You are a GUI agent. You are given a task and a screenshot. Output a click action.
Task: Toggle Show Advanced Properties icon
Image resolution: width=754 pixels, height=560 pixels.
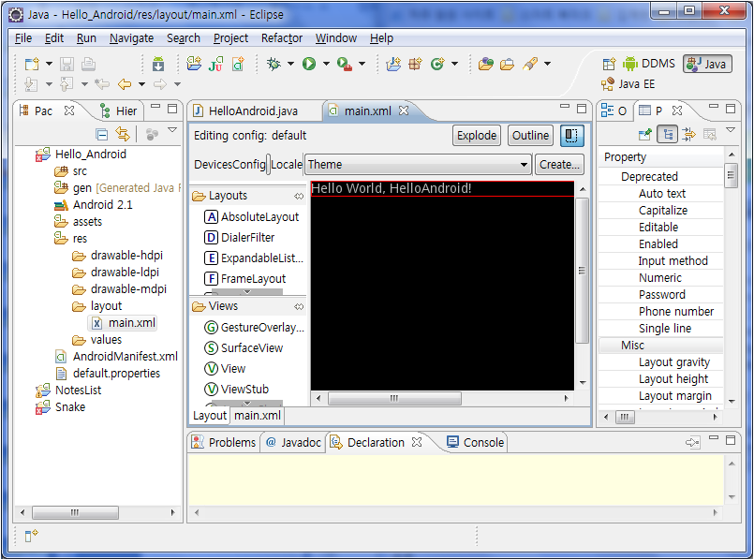coord(688,134)
